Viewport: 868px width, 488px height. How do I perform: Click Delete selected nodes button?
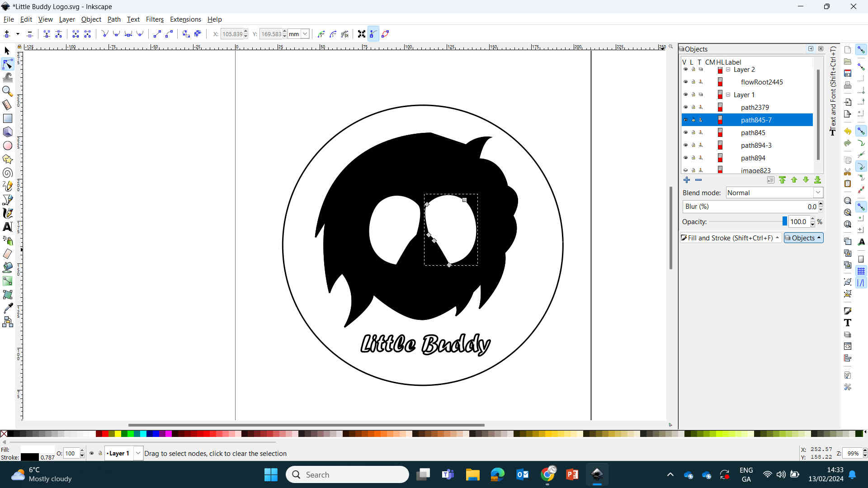point(29,34)
